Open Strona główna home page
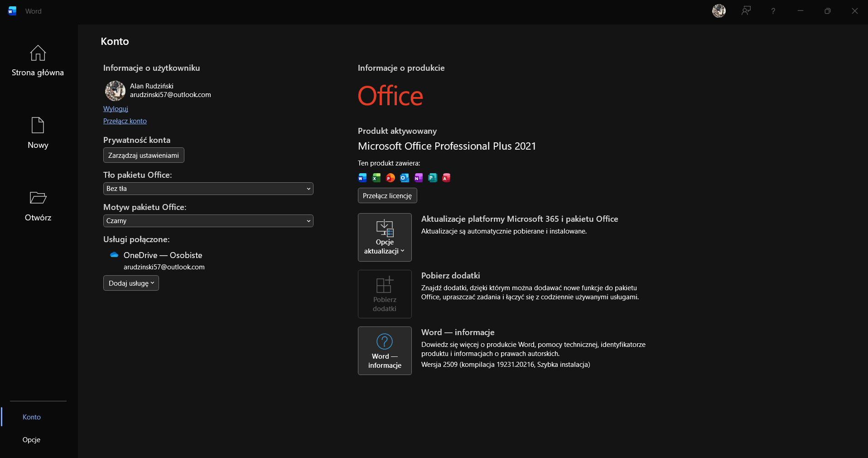The image size is (868, 458). [38, 61]
